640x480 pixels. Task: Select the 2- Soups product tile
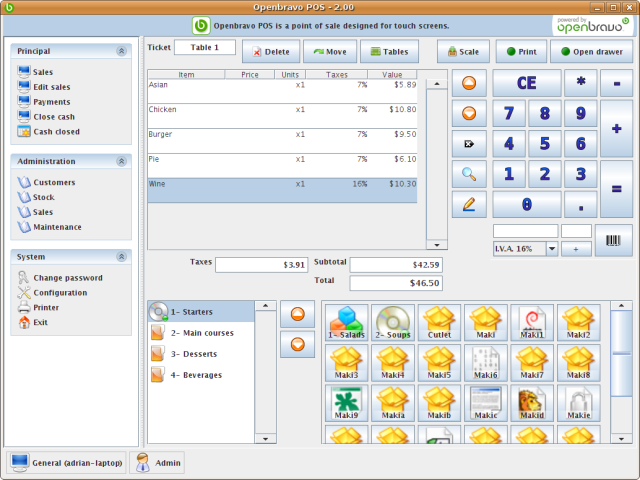[393, 322]
